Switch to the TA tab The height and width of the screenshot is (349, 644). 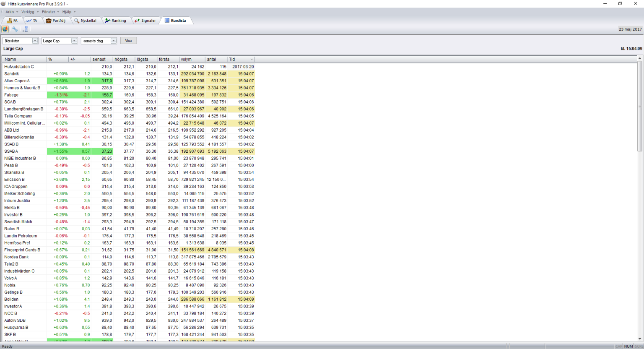pos(31,21)
